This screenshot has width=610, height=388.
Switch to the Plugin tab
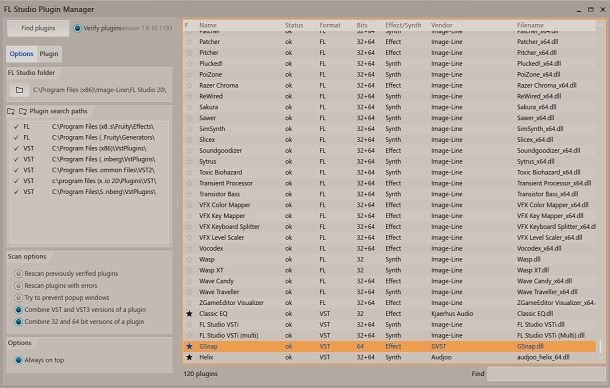[49, 54]
